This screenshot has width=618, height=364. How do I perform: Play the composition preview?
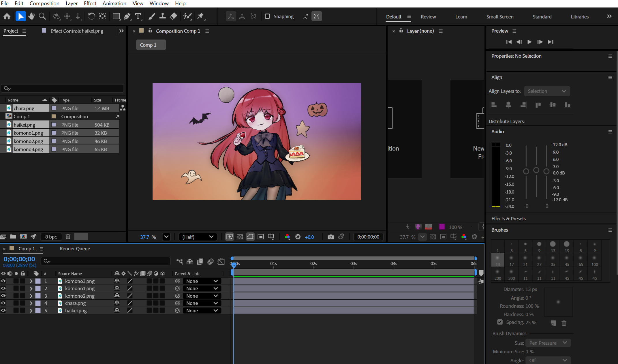tap(529, 42)
